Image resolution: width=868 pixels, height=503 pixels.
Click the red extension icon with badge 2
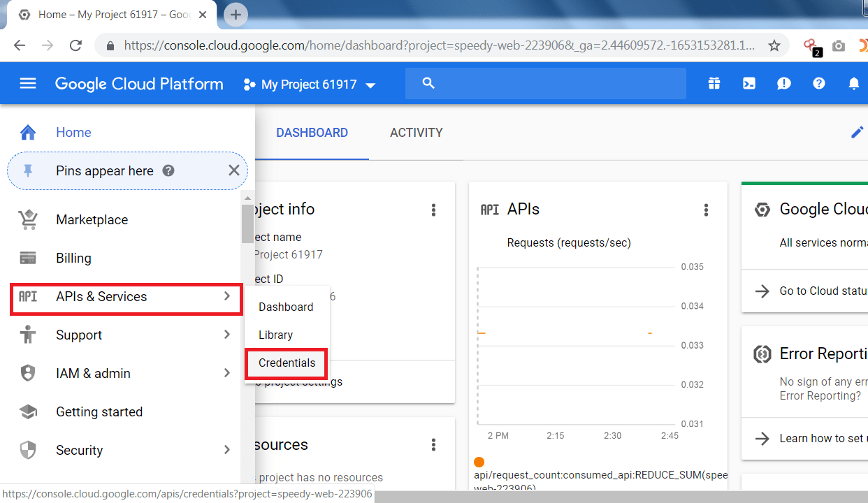coord(812,47)
